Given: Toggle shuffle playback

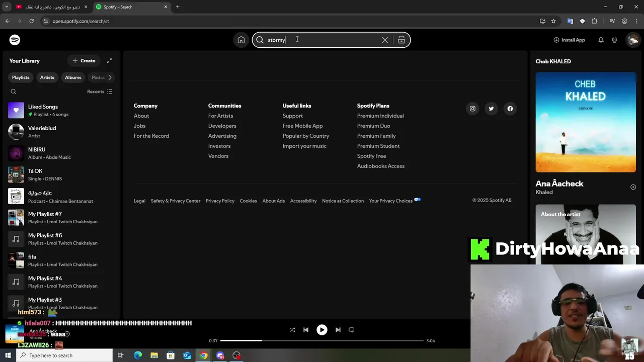Looking at the screenshot, I should (x=292, y=330).
